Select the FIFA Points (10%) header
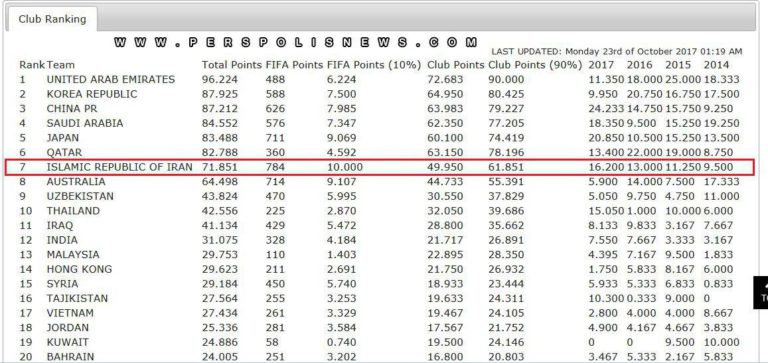Viewport: 768px width, 363px height. pyautogui.click(x=374, y=65)
